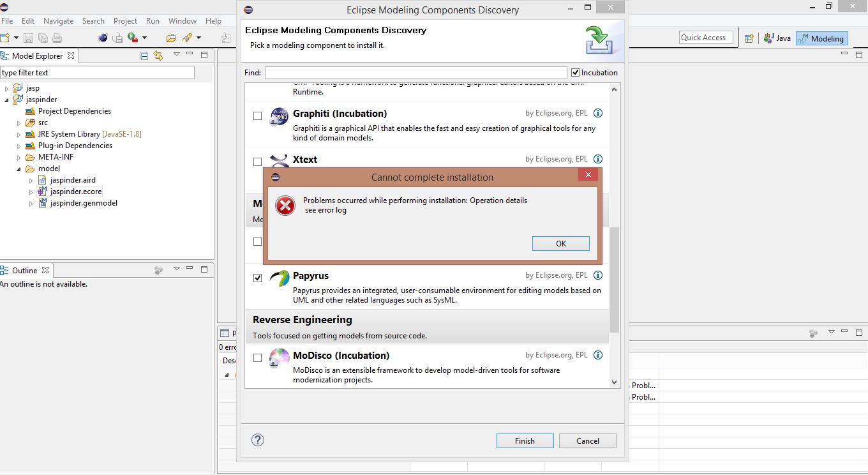Open the Navigate menu

point(59,20)
